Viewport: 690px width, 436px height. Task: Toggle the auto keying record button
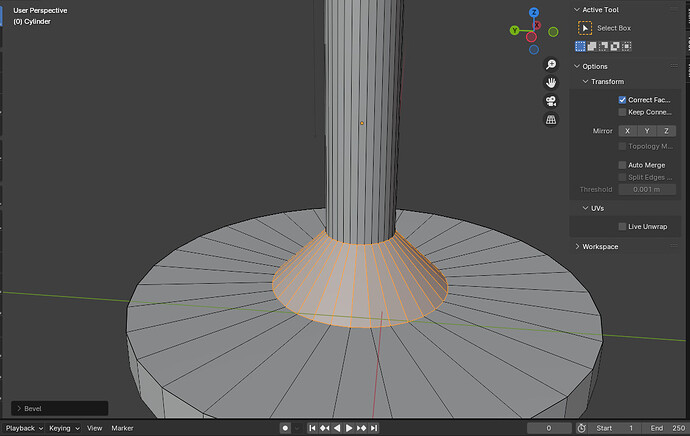pos(285,428)
